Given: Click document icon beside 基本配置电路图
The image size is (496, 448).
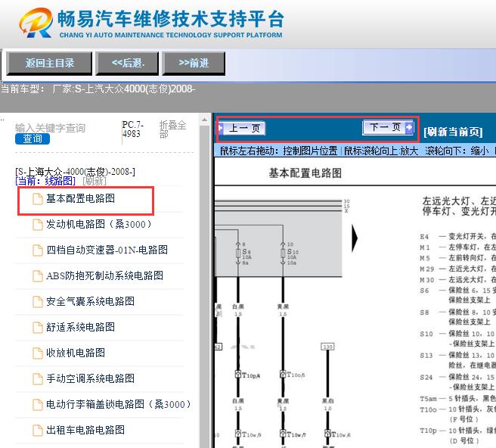Looking at the screenshot, I should point(38,199).
